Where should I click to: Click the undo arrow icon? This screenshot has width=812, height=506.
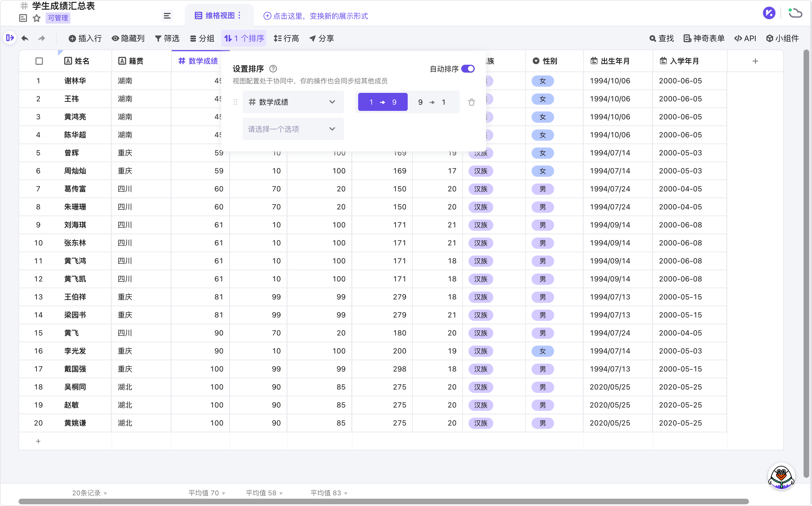pyautogui.click(x=25, y=38)
